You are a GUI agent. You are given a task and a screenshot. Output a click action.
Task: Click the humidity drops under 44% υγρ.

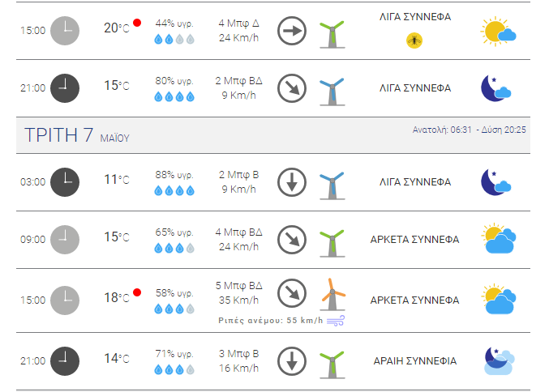174,39
